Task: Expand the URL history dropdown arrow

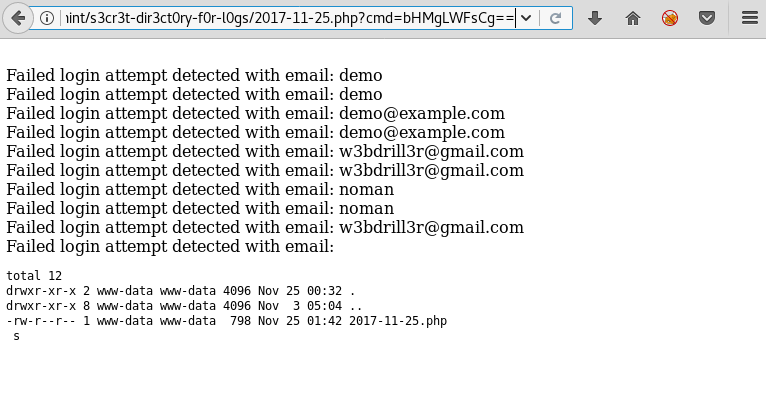Action: 526,19
